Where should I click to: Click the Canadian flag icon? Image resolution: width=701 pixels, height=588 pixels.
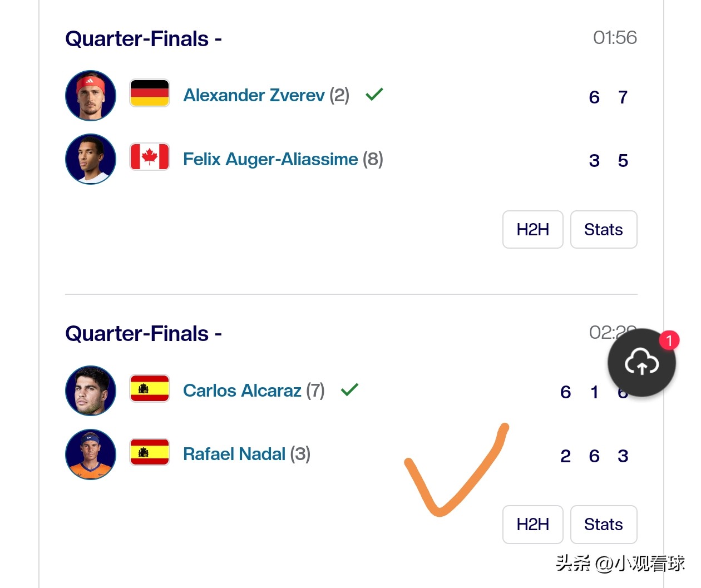click(x=150, y=157)
